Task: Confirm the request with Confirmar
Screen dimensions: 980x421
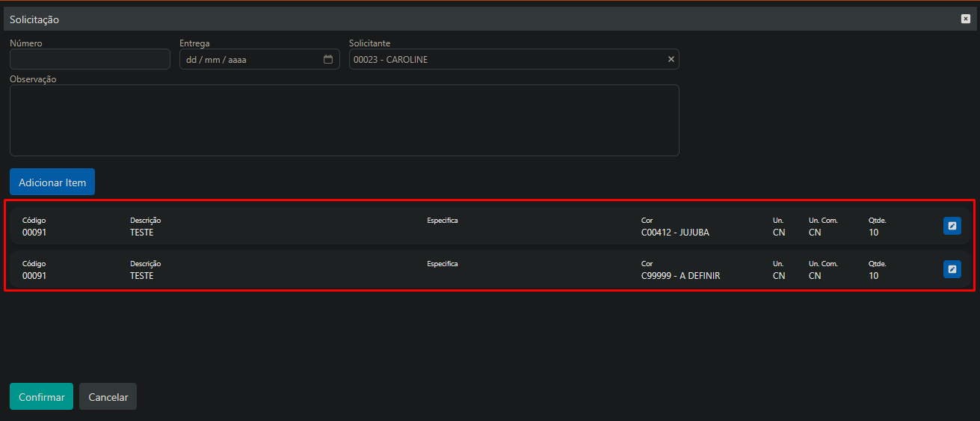Action: 41,397
